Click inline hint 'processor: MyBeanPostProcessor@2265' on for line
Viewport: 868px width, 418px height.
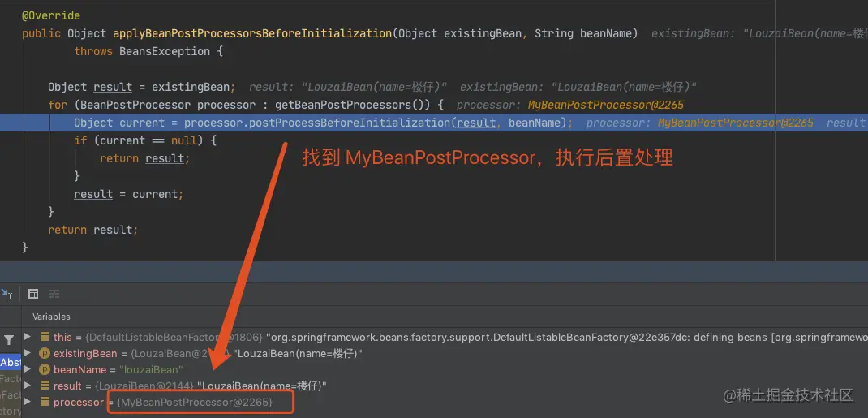click(x=570, y=105)
